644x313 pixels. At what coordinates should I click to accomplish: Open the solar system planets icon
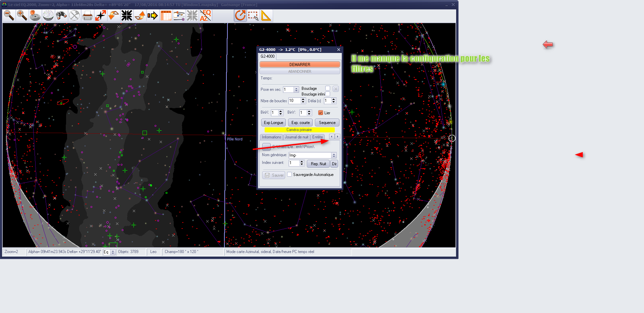click(179, 16)
